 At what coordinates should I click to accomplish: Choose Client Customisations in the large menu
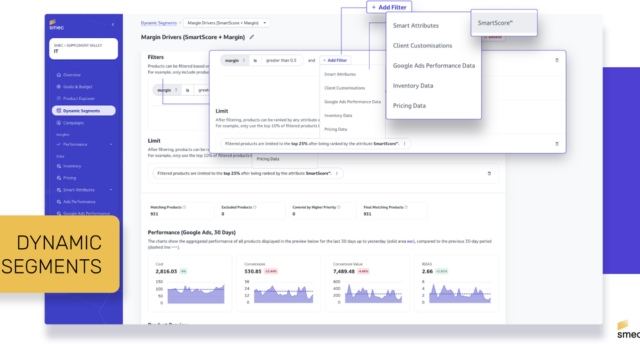pyautogui.click(x=422, y=46)
